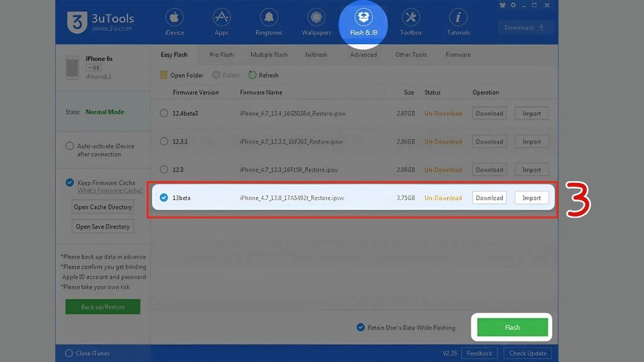Uncheck Keep Firmware Cache
This screenshot has width=644, height=362.
click(69, 182)
